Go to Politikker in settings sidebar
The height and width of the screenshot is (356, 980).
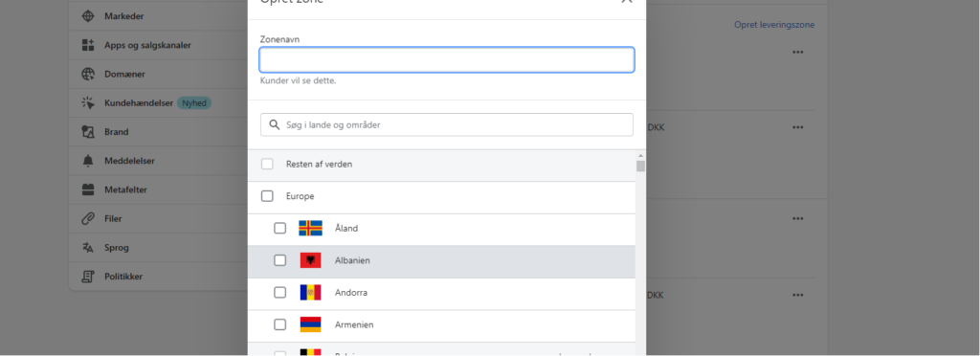[x=123, y=276]
